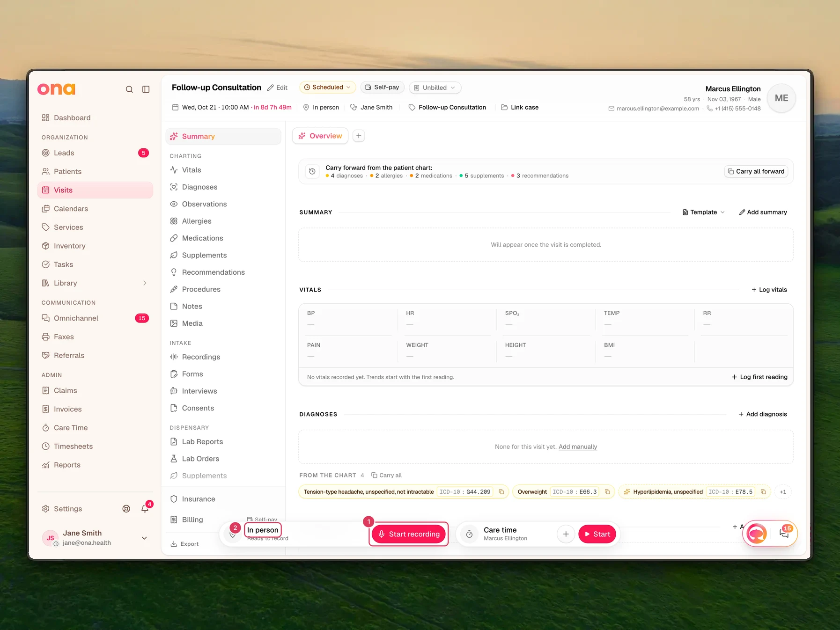Show the +1 additional chart diagnosis
This screenshot has width=840, height=630.
(783, 492)
